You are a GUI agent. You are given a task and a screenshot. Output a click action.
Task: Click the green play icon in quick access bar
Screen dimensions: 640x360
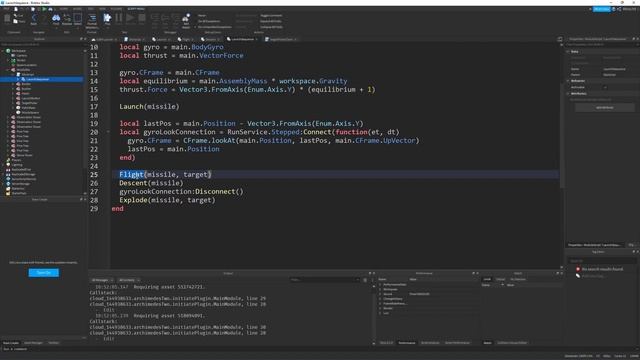[x=44, y=9]
